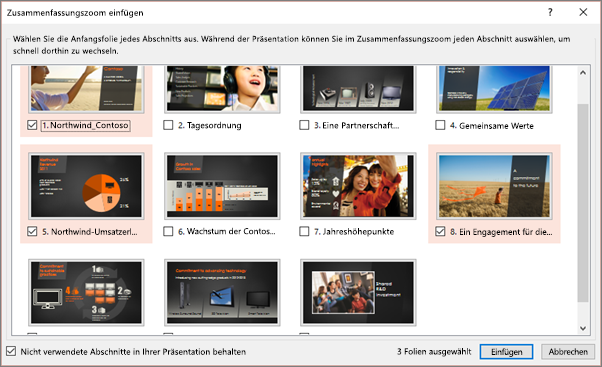Uncheck the 5. Northwind-Umsatzerl checkbox
The image size is (602, 367).
coord(32,231)
